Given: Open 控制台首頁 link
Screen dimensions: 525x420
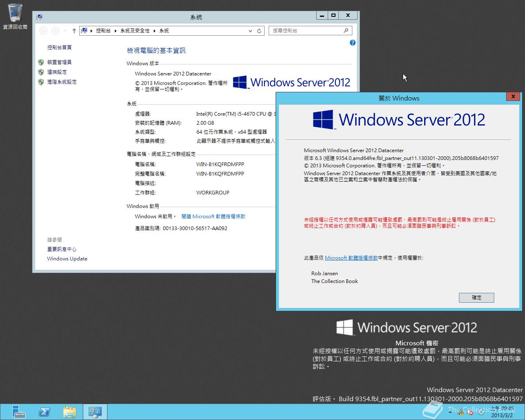Looking at the screenshot, I should pos(59,48).
